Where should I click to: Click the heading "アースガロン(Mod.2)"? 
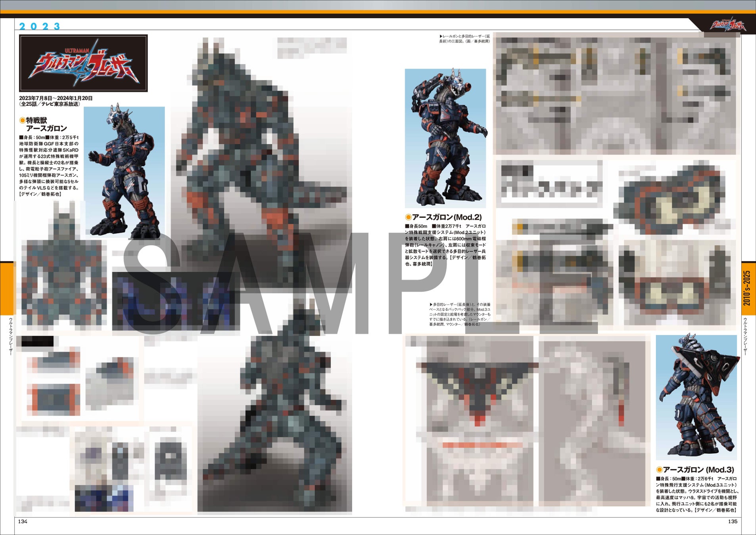coord(443,217)
